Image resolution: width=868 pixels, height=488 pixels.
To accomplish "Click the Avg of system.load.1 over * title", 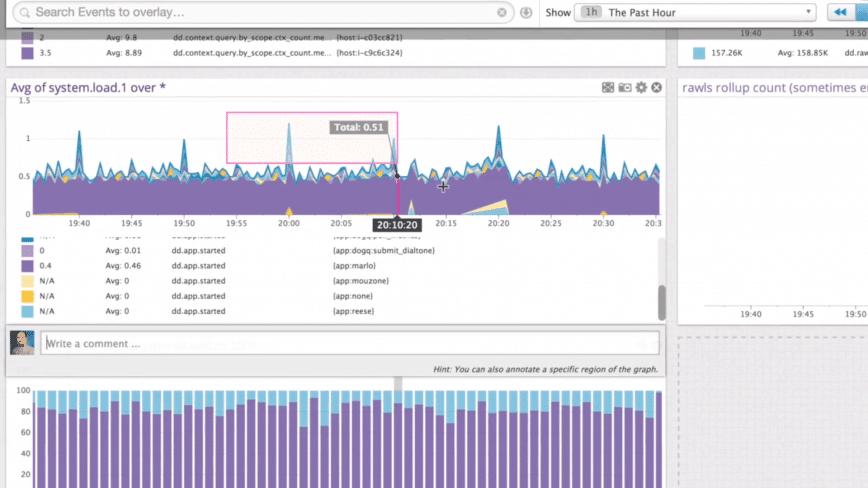I will pos(88,87).
